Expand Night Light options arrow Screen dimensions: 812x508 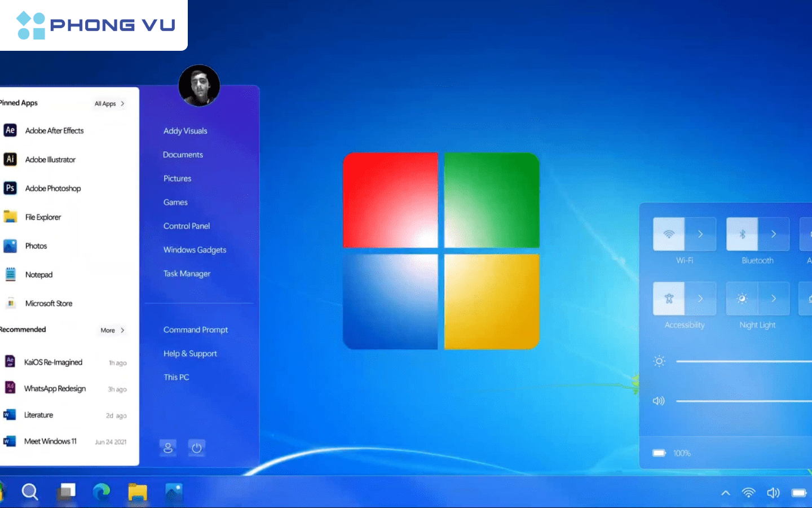(x=774, y=299)
